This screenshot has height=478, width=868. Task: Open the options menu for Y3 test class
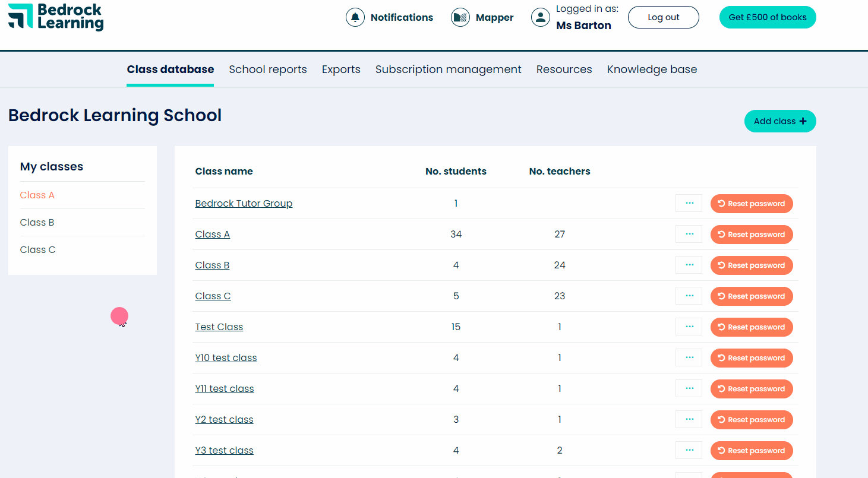689,450
